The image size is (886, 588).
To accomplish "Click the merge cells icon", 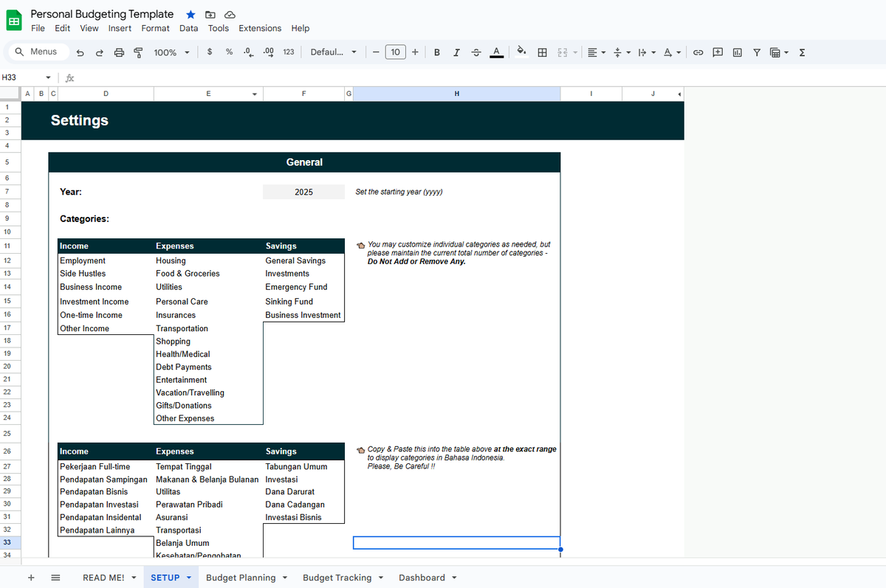I will tap(562, 52).
